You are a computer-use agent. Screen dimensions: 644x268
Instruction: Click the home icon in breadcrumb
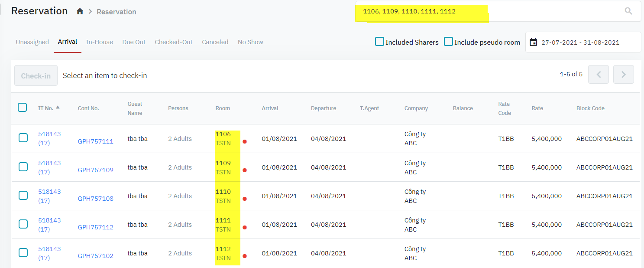pyautogui.click(x=80, y=12)
